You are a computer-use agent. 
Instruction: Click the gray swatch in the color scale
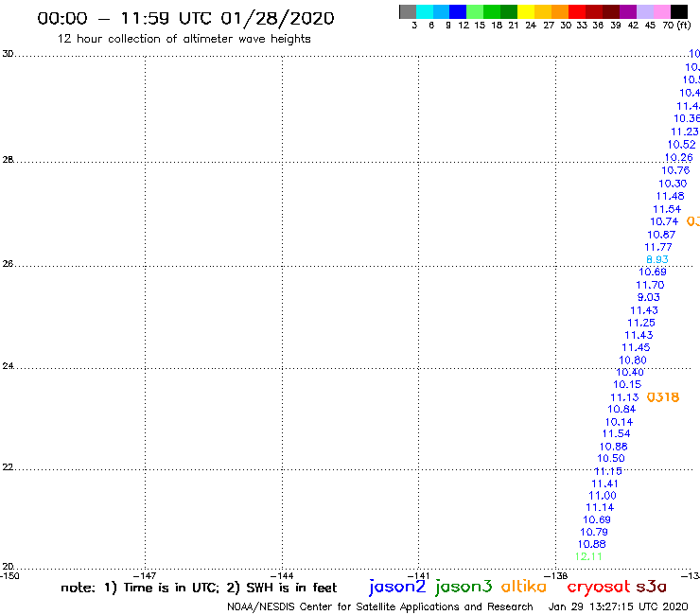coord(408,11)
